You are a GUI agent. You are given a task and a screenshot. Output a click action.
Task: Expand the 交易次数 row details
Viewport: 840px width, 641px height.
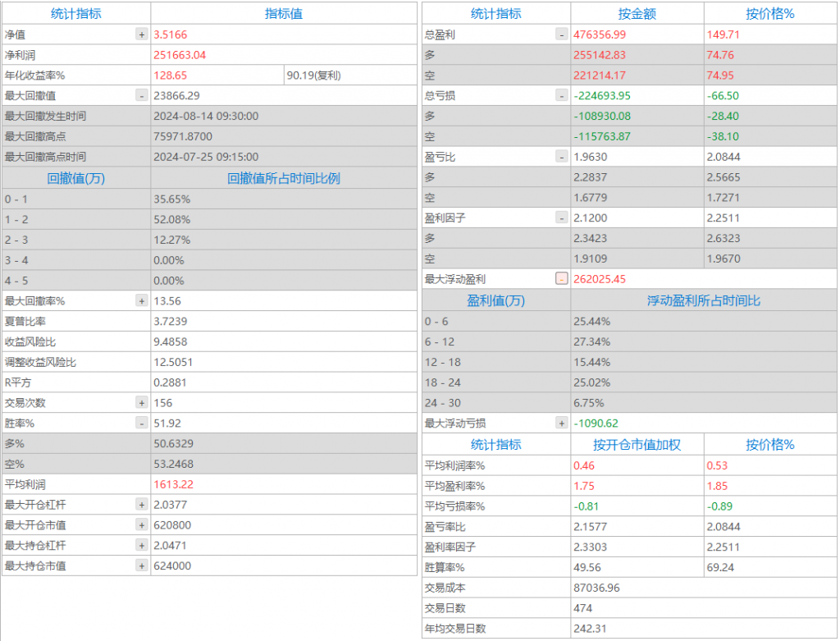[x=142, y=403]
